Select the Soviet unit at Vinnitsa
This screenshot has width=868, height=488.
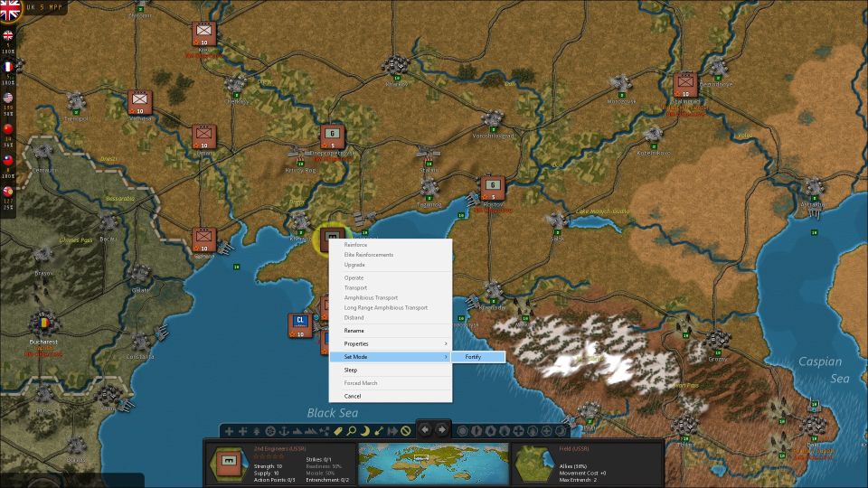click(x=139, y=103)
